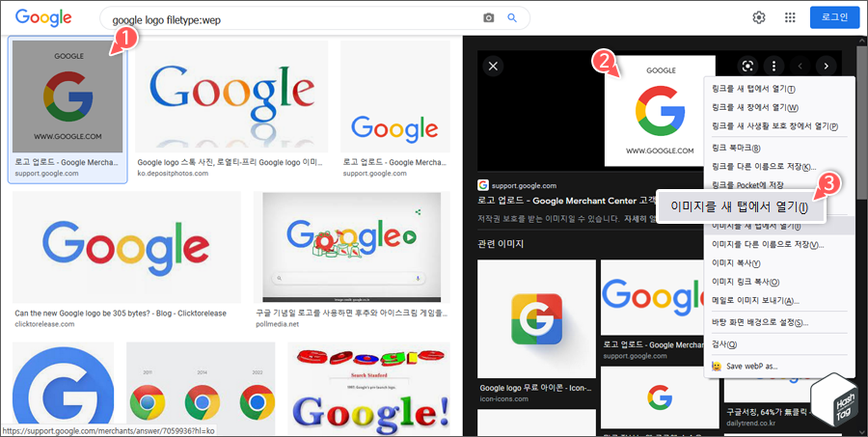868x437 pixels.
Task: Open Google logo 무료 아이콘 caption
Action: tap(536, 388)
